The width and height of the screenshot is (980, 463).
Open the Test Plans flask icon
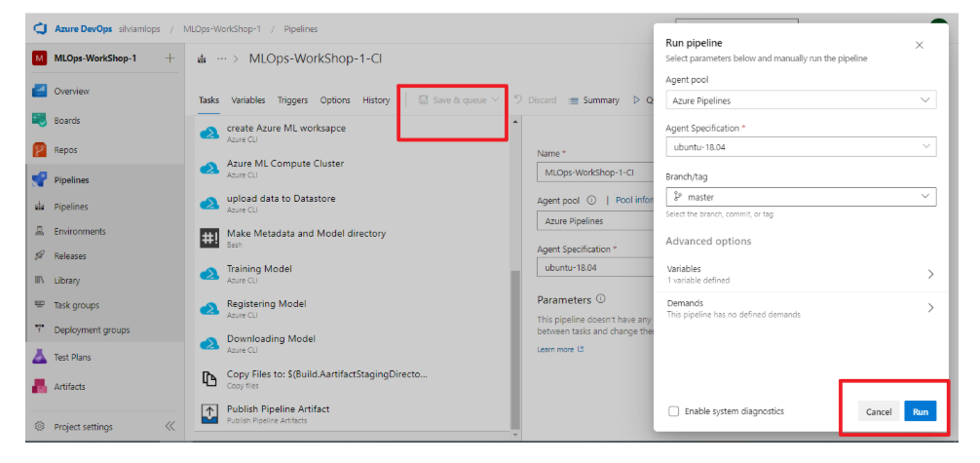click(40, 358)
